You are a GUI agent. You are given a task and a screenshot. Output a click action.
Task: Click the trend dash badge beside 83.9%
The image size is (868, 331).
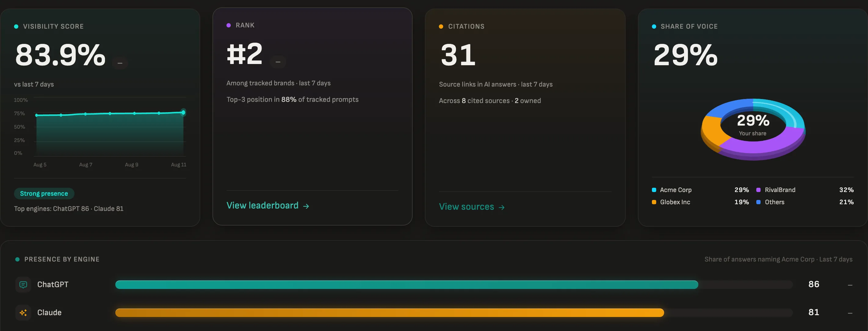(x=120, y=63)
